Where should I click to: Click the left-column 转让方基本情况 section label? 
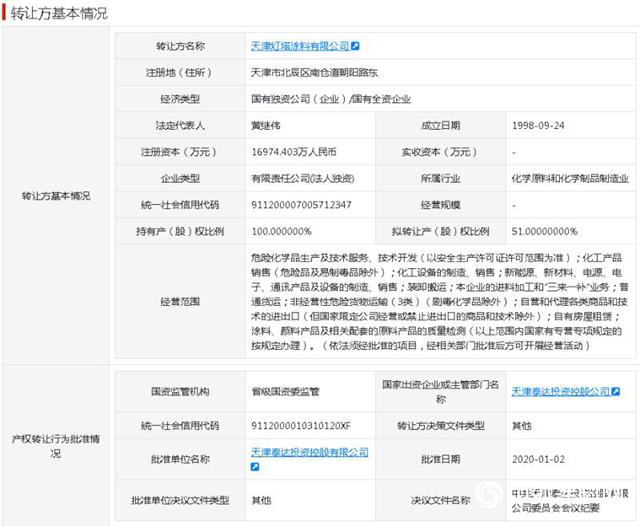point(56,196)
